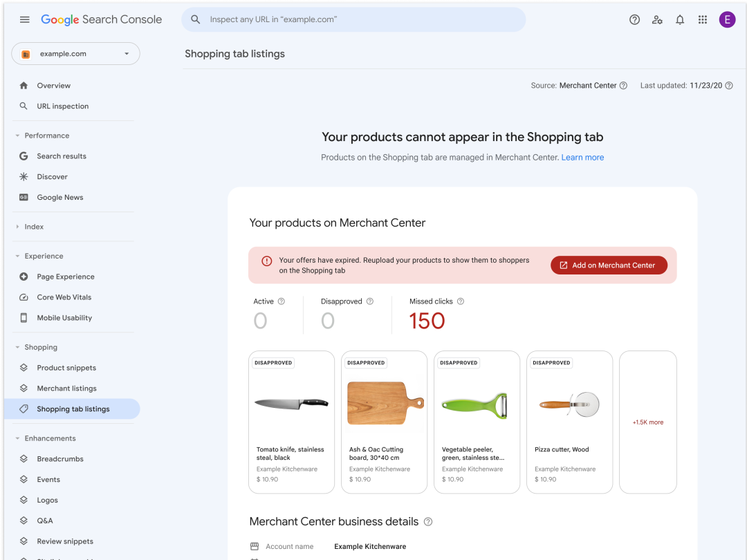This screenshot has height=560, width=747.
Task: Collapse the Shopping section
Action: point(17,347)
